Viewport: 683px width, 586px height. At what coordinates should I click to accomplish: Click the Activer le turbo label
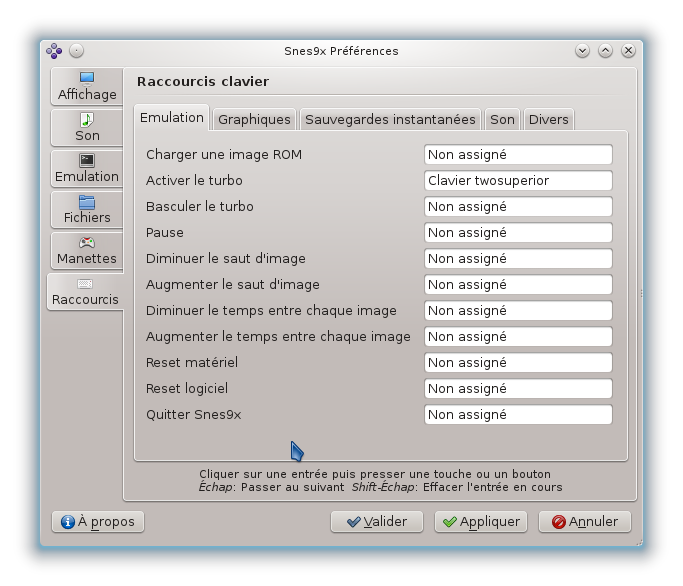click(x=194, y=180)
